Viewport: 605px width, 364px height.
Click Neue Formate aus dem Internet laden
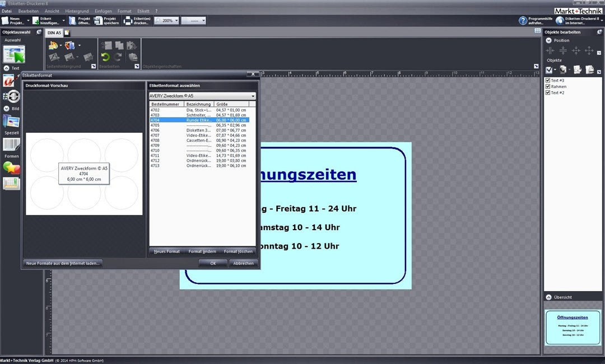63,263
